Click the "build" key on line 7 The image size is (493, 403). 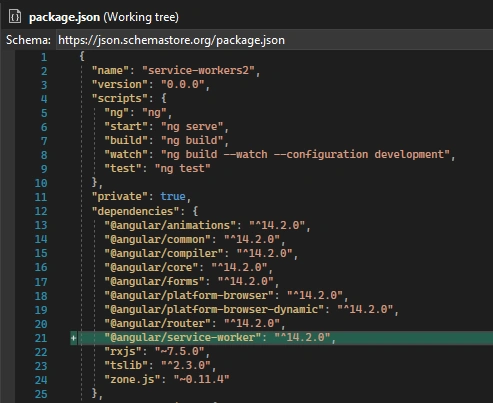[x=126, y=140]
